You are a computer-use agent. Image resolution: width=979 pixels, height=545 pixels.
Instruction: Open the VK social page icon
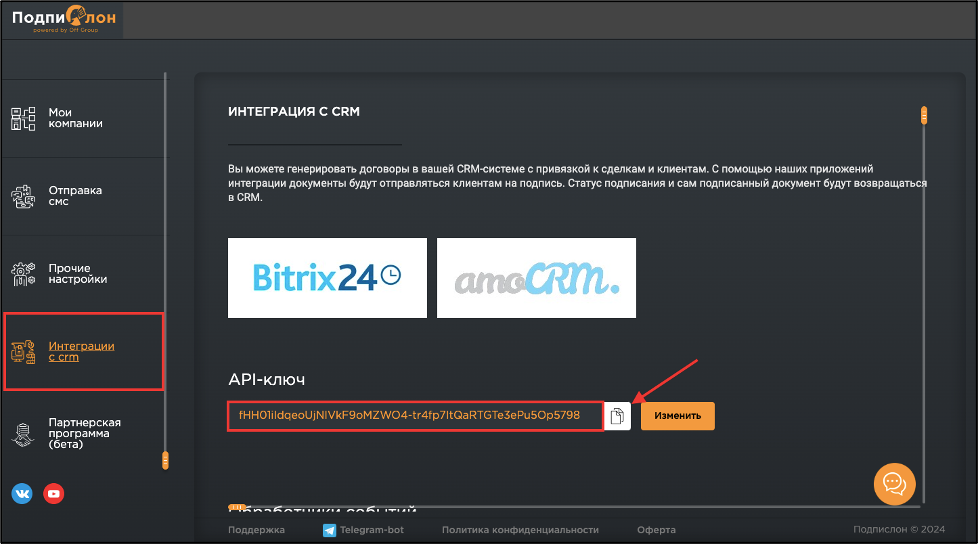click(22, 494)
